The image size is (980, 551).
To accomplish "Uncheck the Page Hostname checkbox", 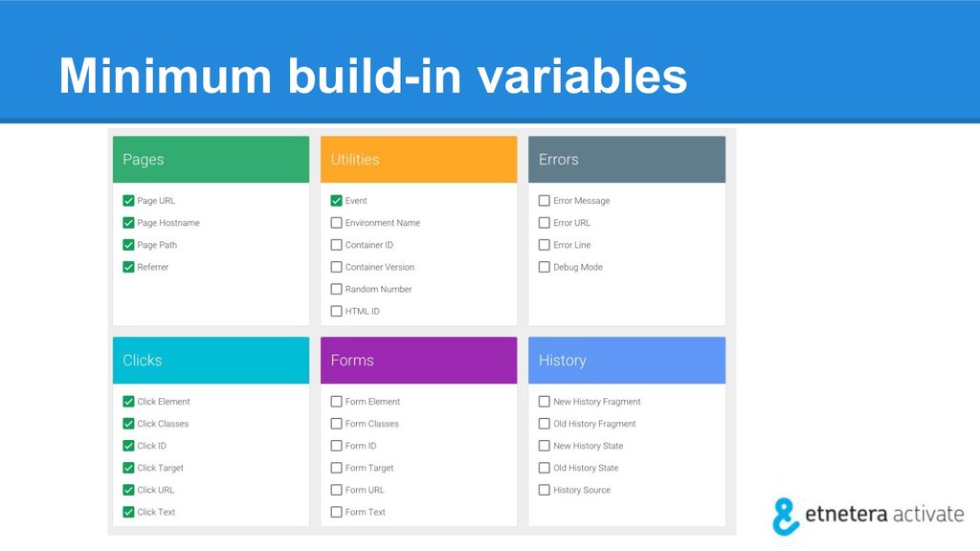I will pos(128,223).
